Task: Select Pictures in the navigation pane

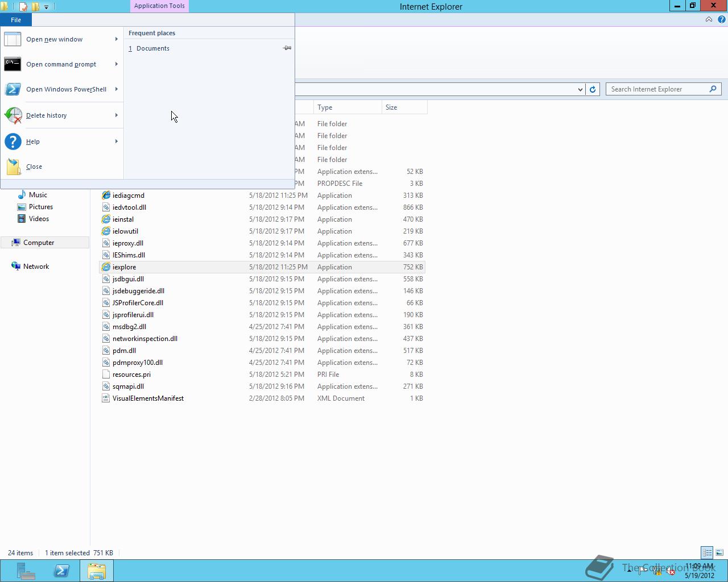Action: click(41, 207)
